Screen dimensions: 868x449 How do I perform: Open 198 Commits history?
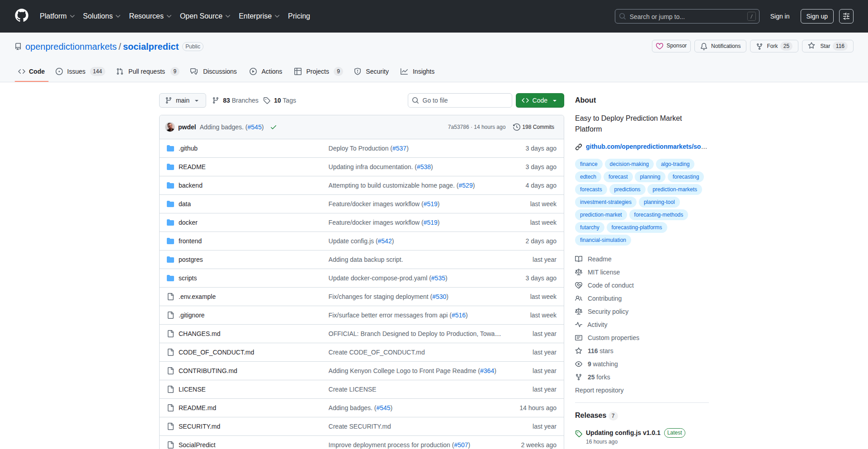tap(533, 127)
